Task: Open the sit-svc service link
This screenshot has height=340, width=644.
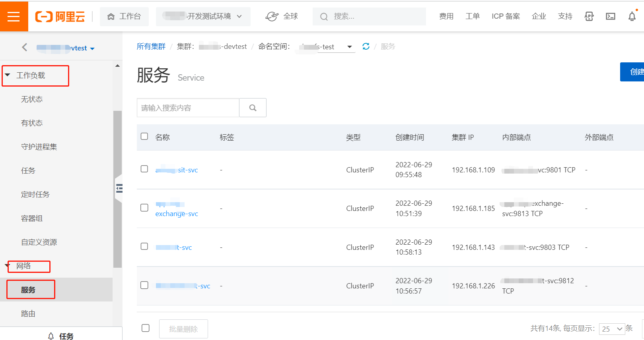Action: (177, 170)
